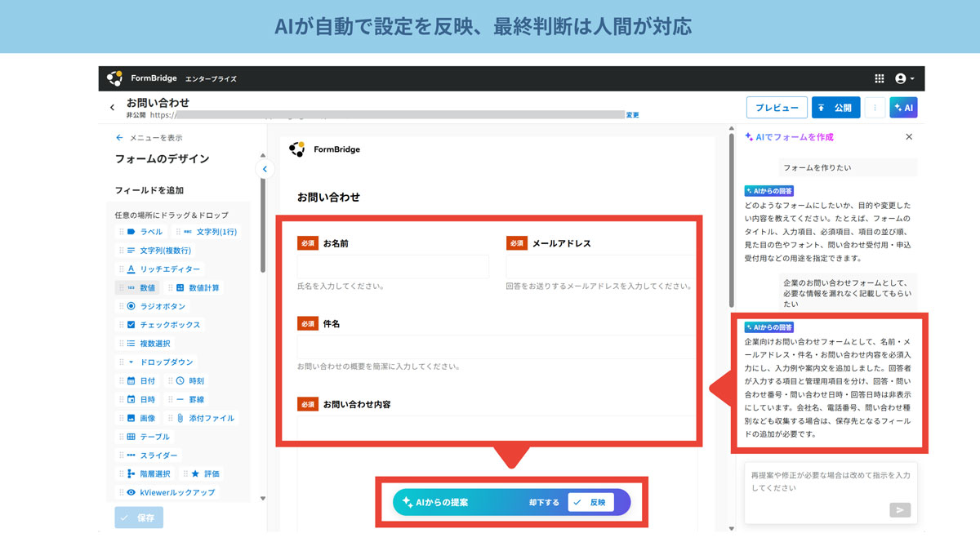Select the 複数選択 field type
This screenshot has width=980, height=551.
pos(145,344)
